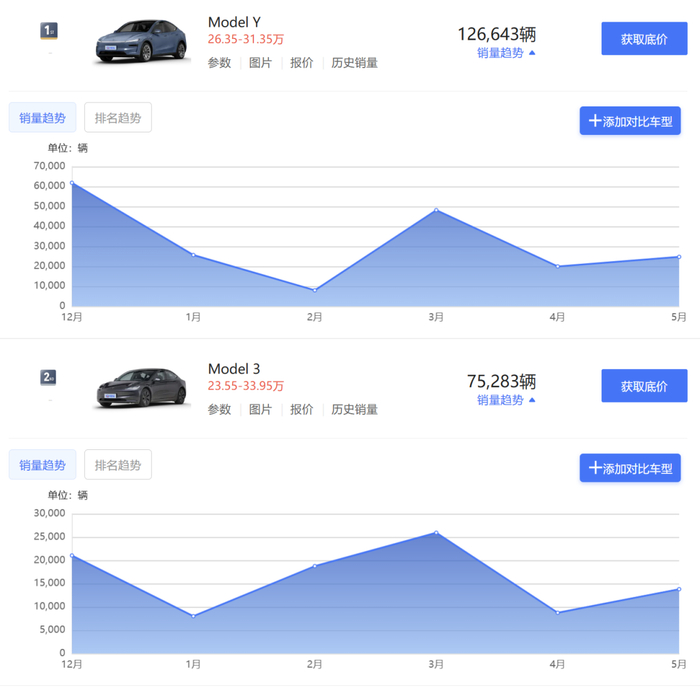This screenshot has height=688, width=700.
Task: Click the 70,000 axis label on Model Y chart
Action: coord(50,166)
